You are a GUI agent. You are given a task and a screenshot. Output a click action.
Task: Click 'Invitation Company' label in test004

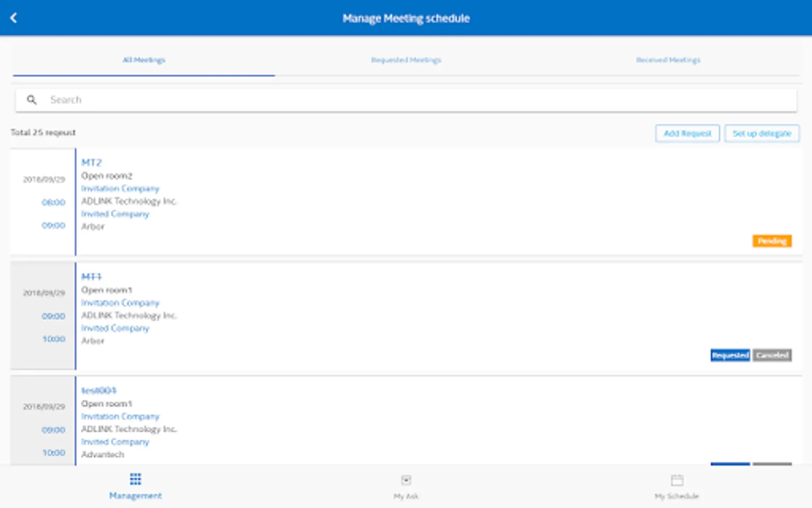[120, 417]
